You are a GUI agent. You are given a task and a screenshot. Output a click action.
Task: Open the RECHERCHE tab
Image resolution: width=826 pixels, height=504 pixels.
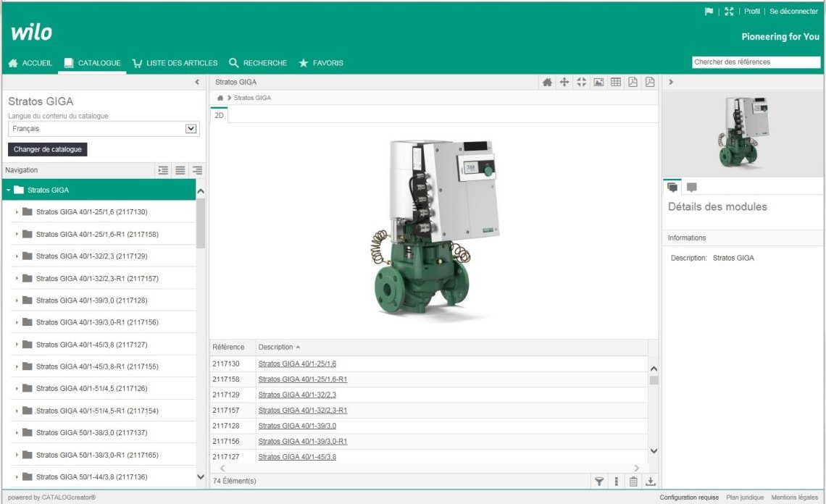pos(258,63)
